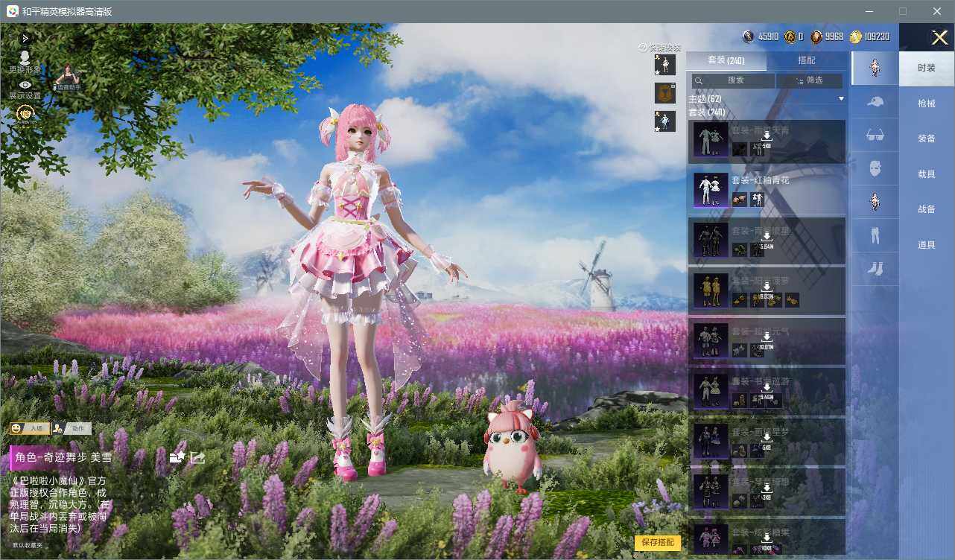This screenshot has width=955, height=560.
Task: Open the 时装 fashion menu
Action: point(927,68)
